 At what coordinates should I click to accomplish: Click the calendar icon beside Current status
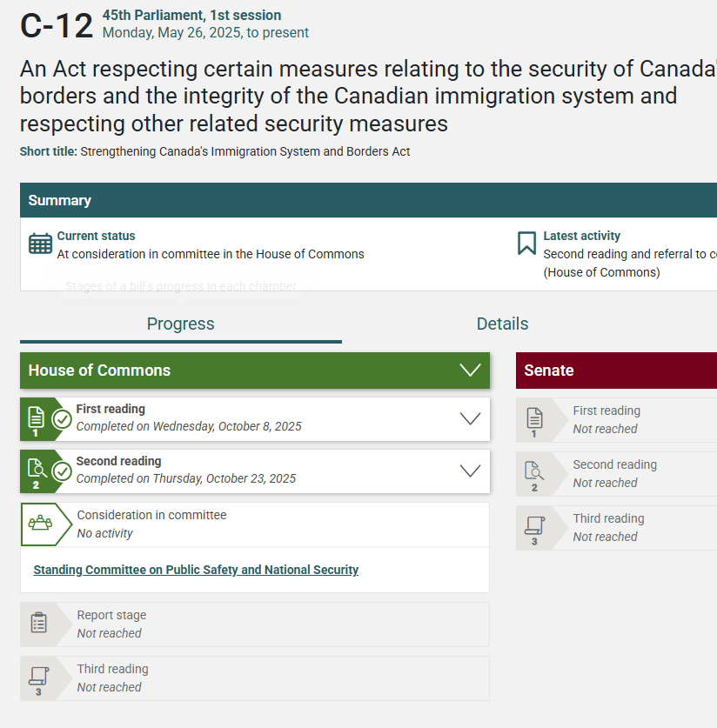[x=40, y=244]
